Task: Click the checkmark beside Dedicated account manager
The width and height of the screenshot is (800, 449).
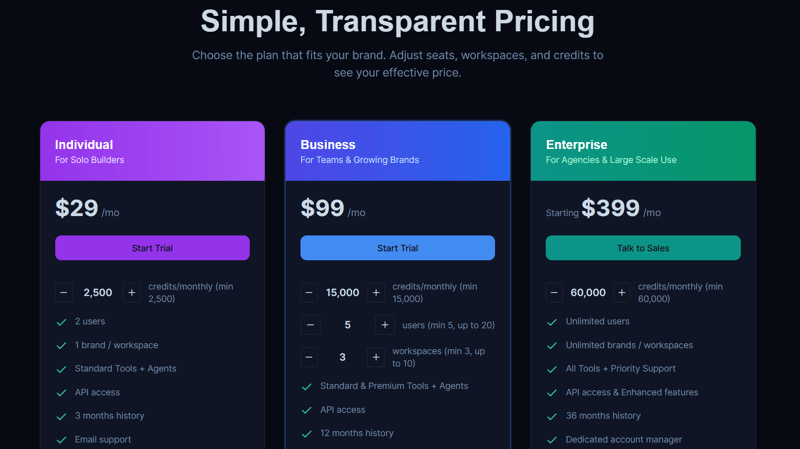Action: (x=552, y=440)
